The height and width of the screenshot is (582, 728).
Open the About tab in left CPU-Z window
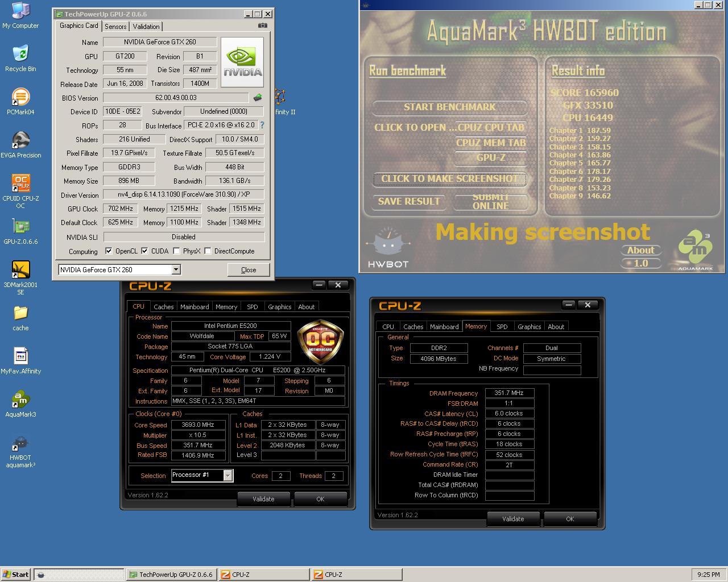tap(307, 307)
